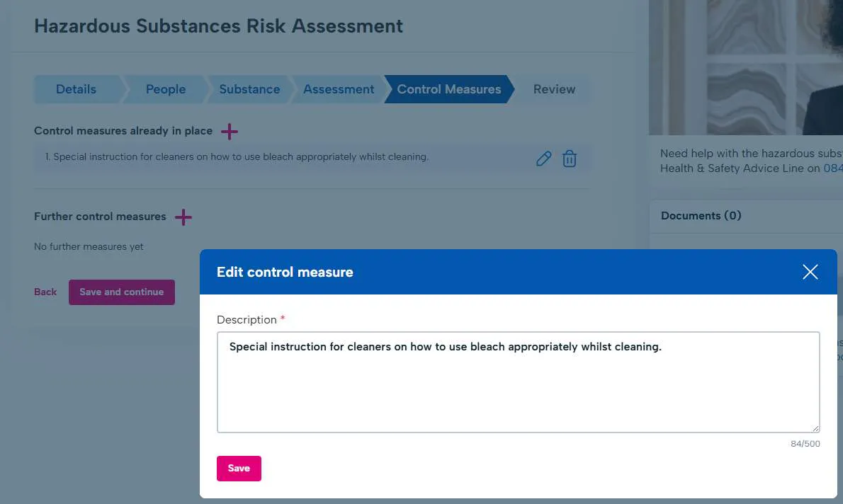
Task: Jump to the Assessment step tab
Action: pyautogui.click(x=339, y=89)
